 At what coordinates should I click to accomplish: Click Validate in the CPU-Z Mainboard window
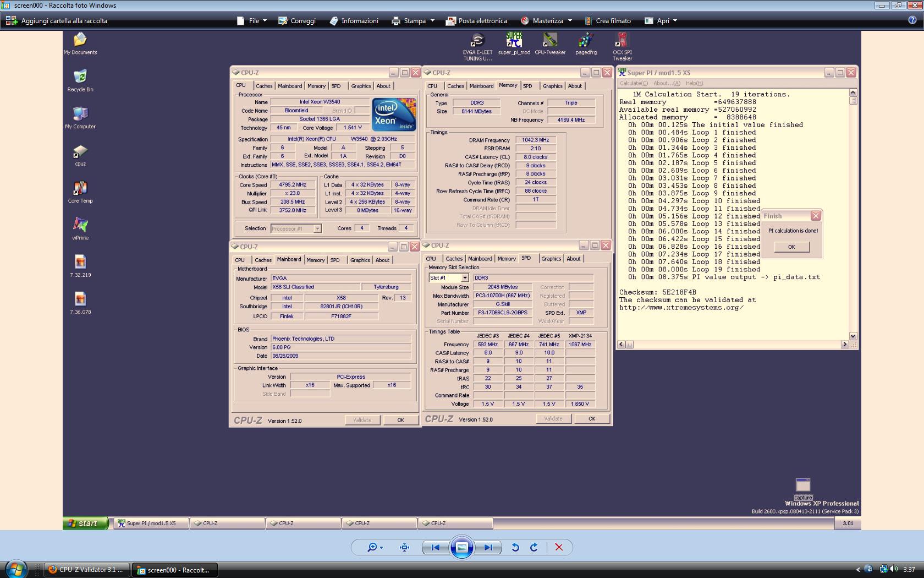[x=362, y=420]
